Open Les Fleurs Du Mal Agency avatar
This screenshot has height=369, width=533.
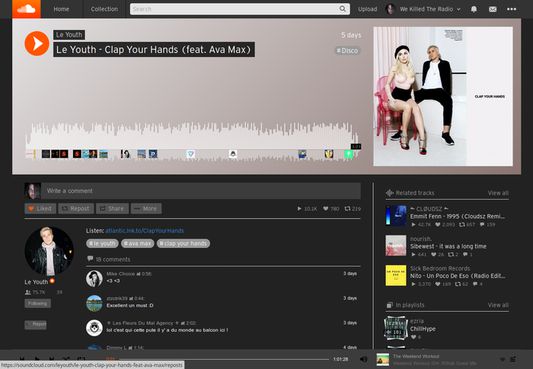(x=94, y=328)
